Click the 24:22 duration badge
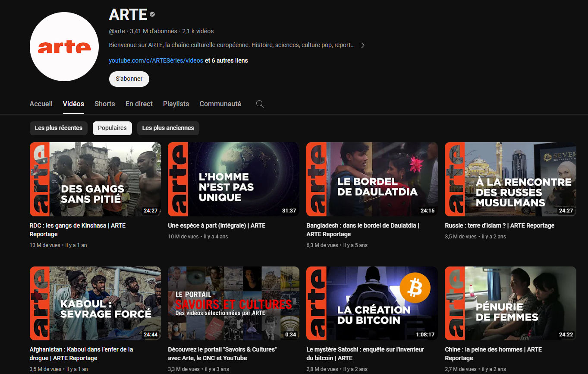 (566, 335)
